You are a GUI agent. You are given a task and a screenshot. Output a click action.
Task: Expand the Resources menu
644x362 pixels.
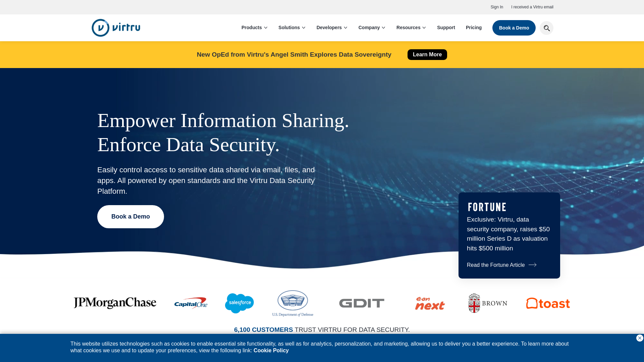tap(411, 27)
